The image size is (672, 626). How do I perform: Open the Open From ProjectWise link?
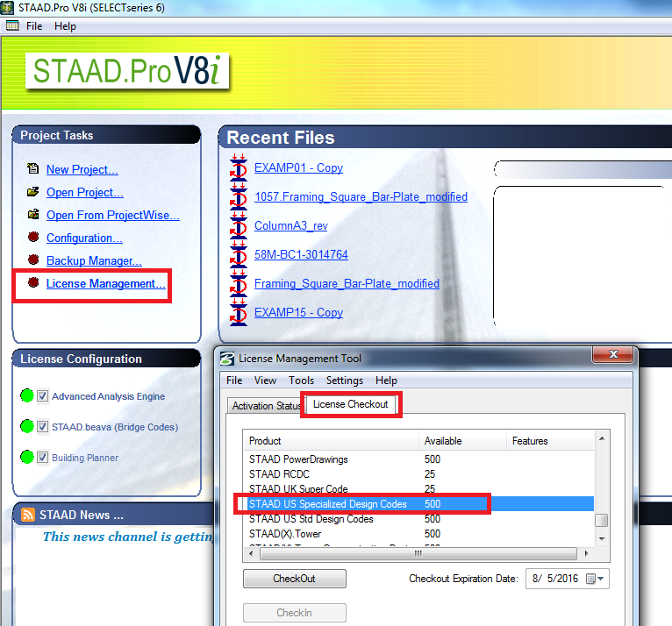pyautogui.click(x=112, y=215)
